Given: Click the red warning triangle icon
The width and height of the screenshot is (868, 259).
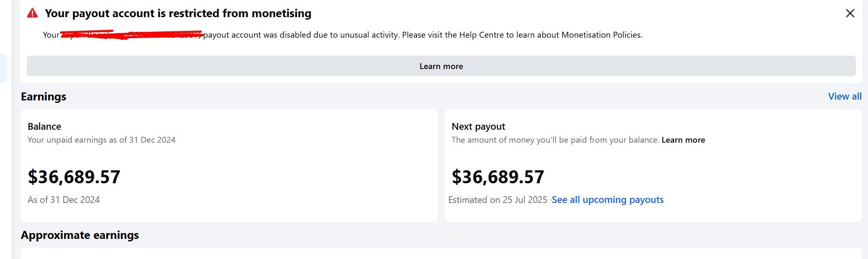Looking at the screenshot, I should point(32,13).
